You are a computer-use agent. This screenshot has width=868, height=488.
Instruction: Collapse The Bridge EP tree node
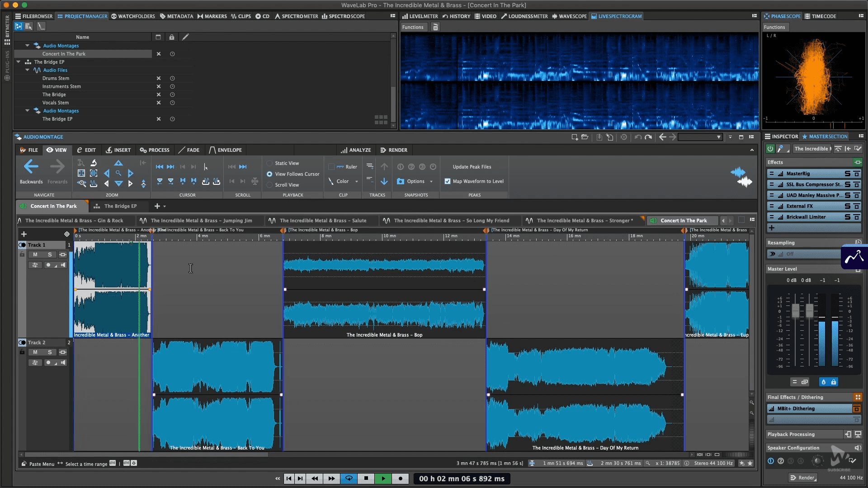[x=19, y=62]
